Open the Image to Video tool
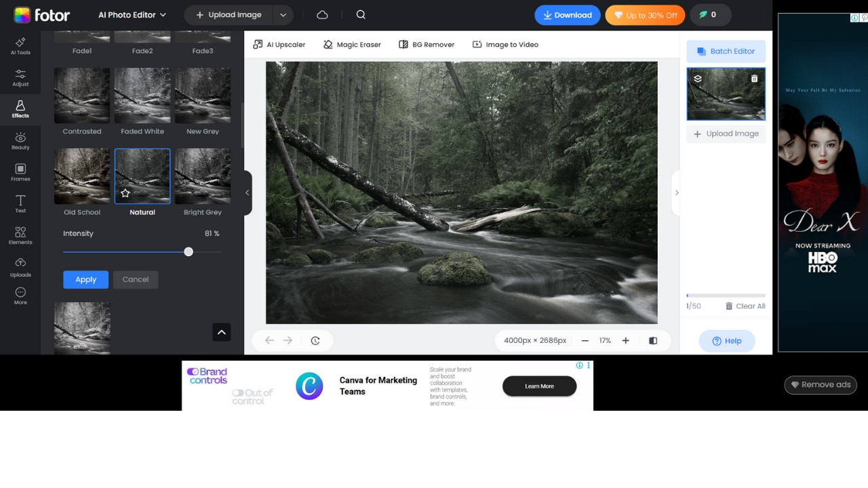This screenshot has height=488, width=868. [x=505, y=45]
